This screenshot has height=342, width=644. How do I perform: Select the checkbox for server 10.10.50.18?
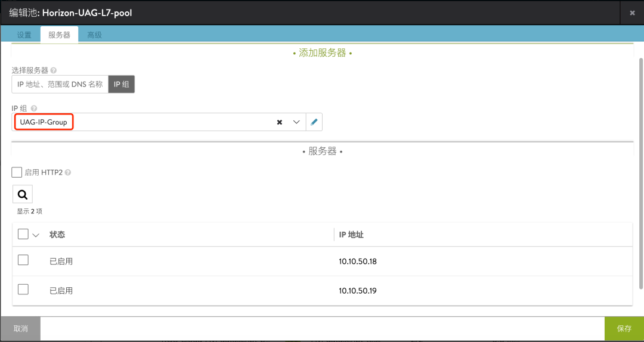23,260
